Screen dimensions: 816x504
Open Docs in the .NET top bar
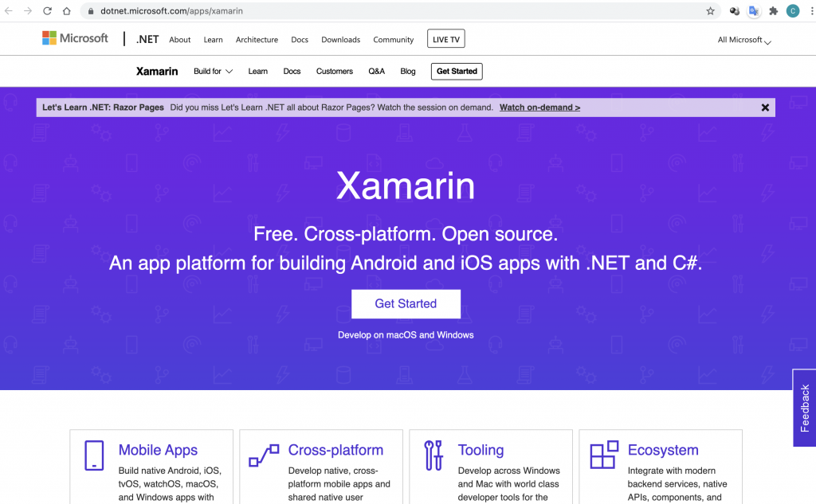[x=300, y=40]
